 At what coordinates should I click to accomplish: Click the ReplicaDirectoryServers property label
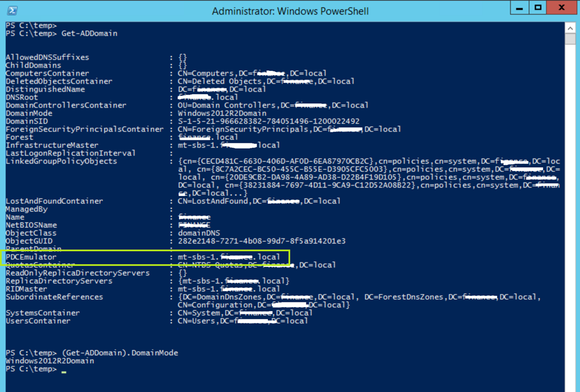pyautogui.click(x=59, y=281)
